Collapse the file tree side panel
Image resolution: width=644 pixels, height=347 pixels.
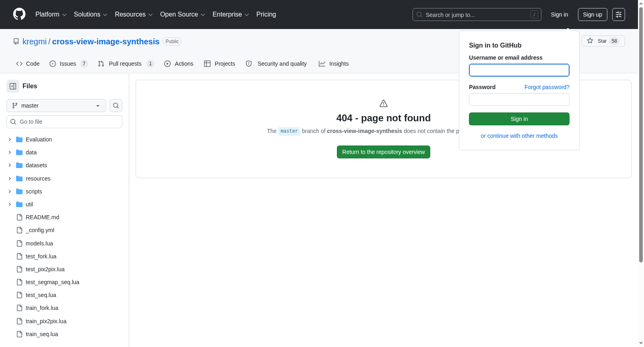point(13,86)
